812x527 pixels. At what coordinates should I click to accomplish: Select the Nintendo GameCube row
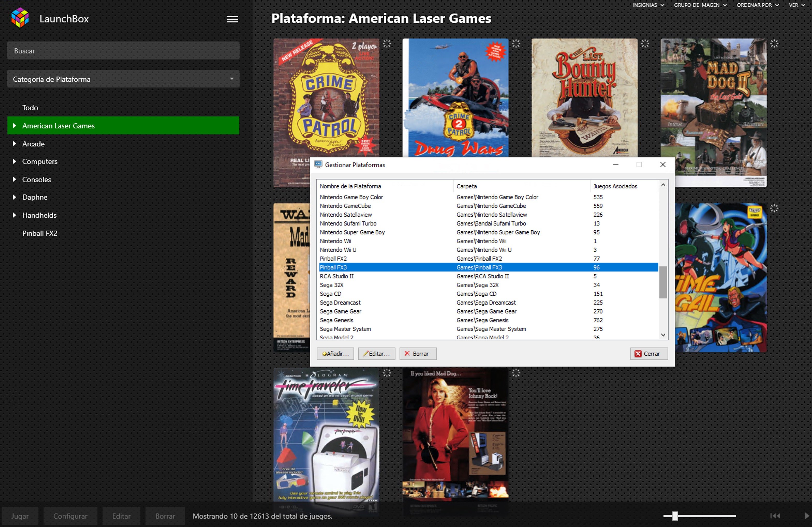(x=489, y=206)
